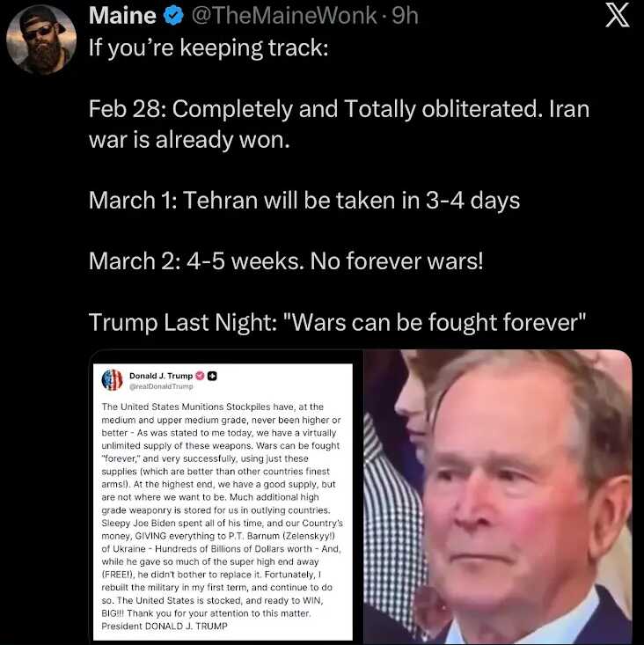Click the "If you're keeping track:" line
Viewport: 644px width, 645px height.
click(x=209, y=47)
